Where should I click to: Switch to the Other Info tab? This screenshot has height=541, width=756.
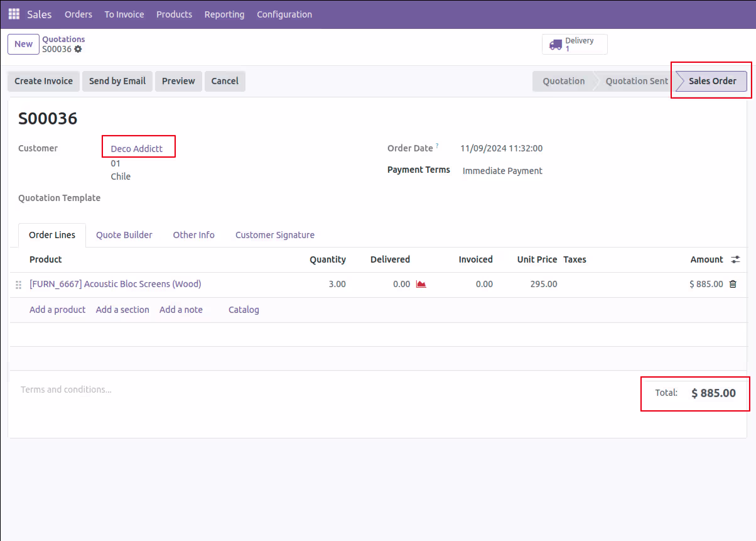click(193, 235)
